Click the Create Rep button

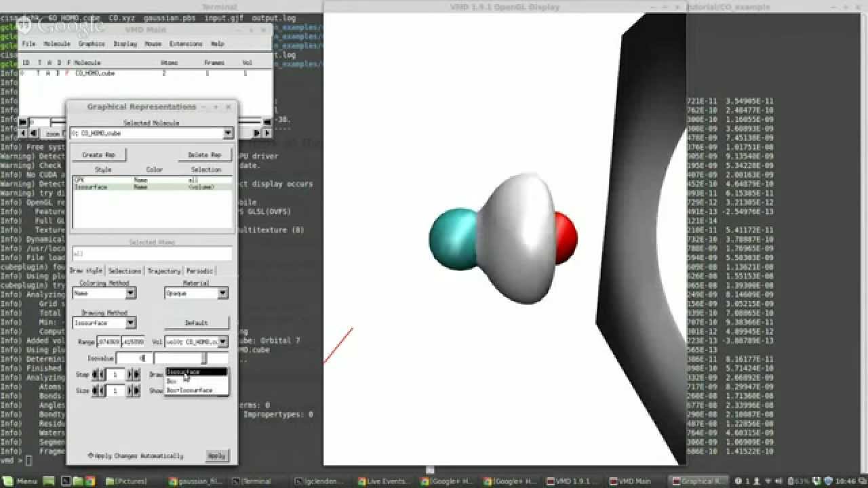tap(99, 155)
